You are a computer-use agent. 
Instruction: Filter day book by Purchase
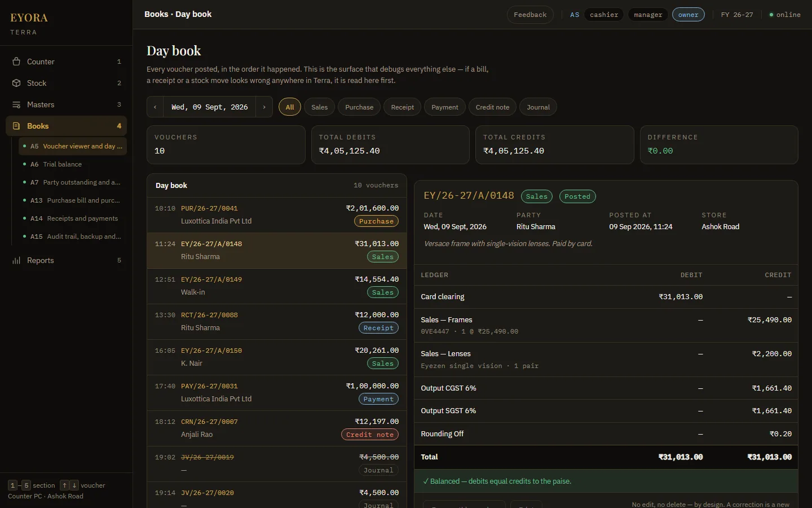[x=359, y=107]
